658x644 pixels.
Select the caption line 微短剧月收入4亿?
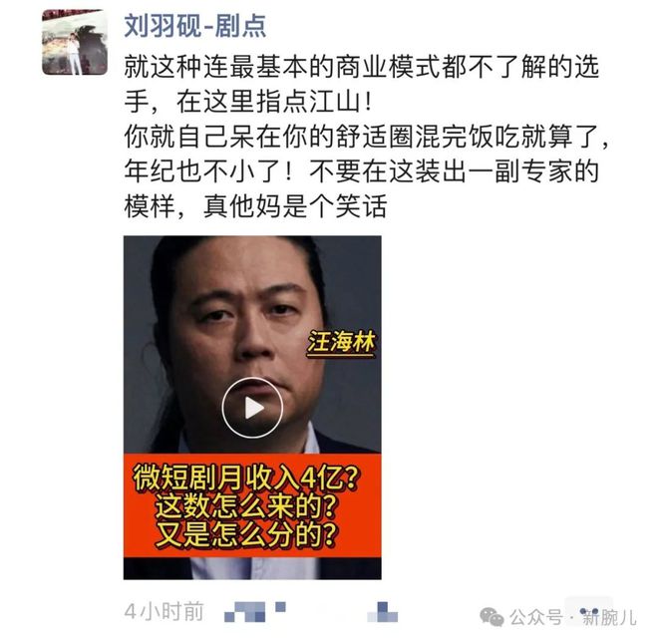coord(247,478)
